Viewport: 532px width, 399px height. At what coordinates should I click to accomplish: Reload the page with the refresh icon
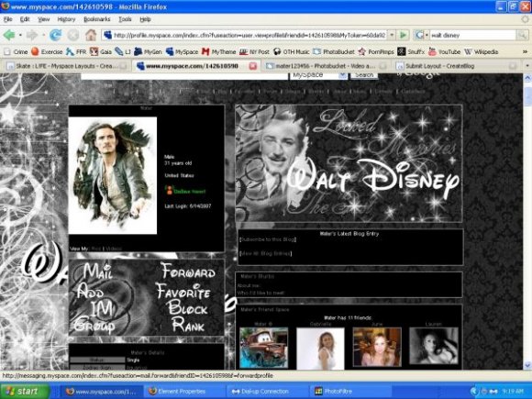tap(56, 35)
